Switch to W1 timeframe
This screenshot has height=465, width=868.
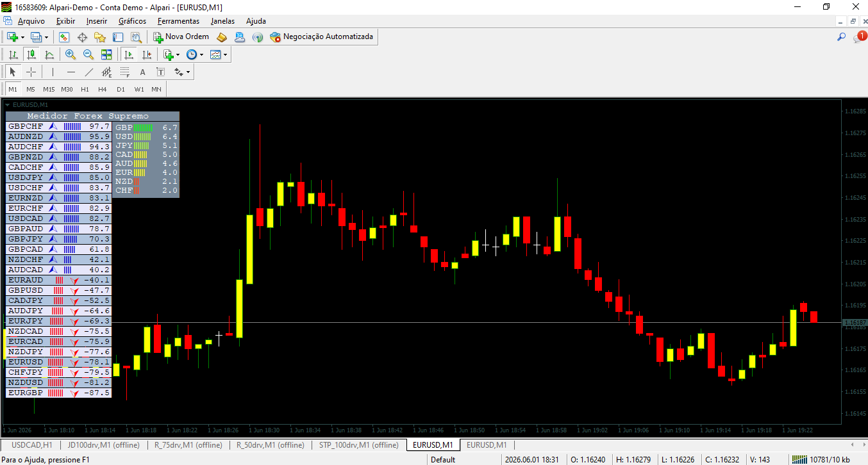click(138, 89)
